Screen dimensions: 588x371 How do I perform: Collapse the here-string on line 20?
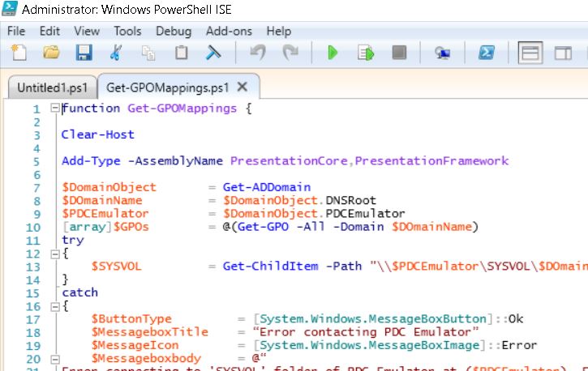[x=55, y=360]
